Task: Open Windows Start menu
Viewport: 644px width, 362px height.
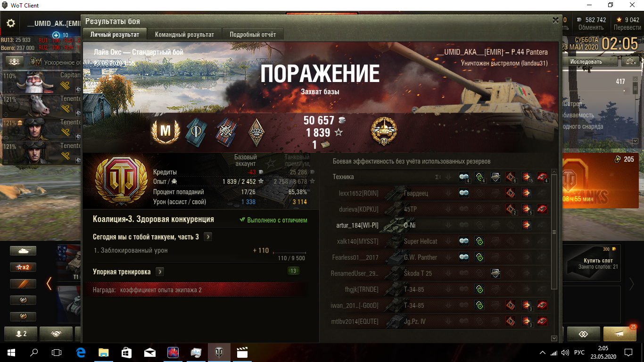Action: pyautogui.click(x=11, y=352)
